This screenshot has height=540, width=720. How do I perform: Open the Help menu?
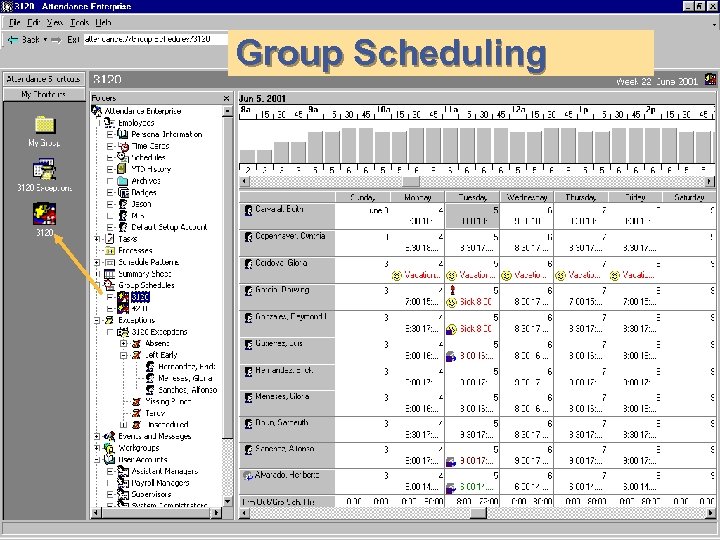pos(103,22)
